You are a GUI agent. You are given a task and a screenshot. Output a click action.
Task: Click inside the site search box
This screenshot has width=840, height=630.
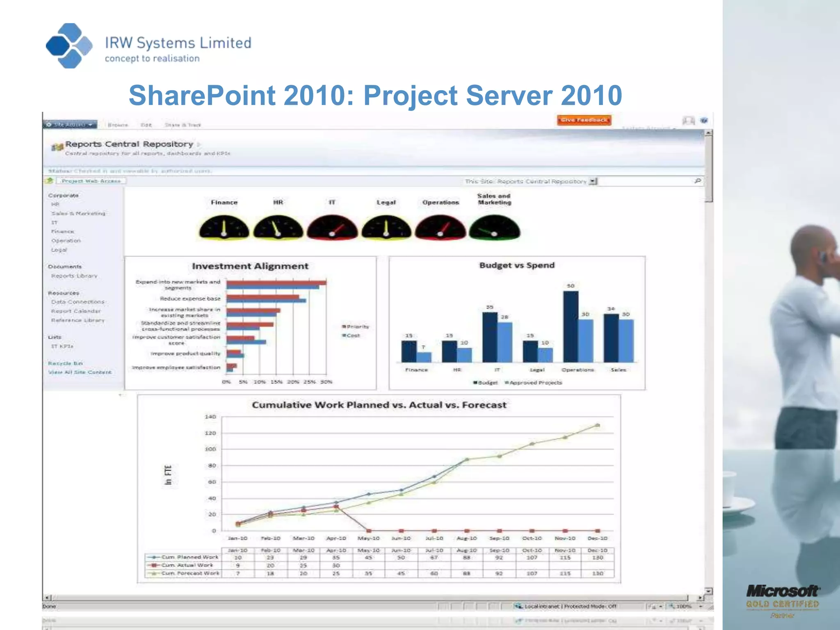coord(644,181)
